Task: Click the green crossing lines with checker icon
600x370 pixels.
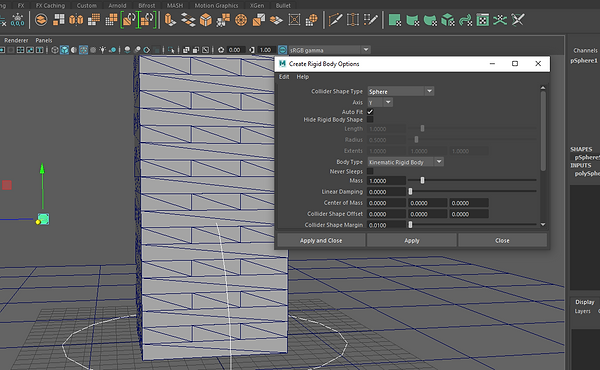Action: tap(500, 20)
